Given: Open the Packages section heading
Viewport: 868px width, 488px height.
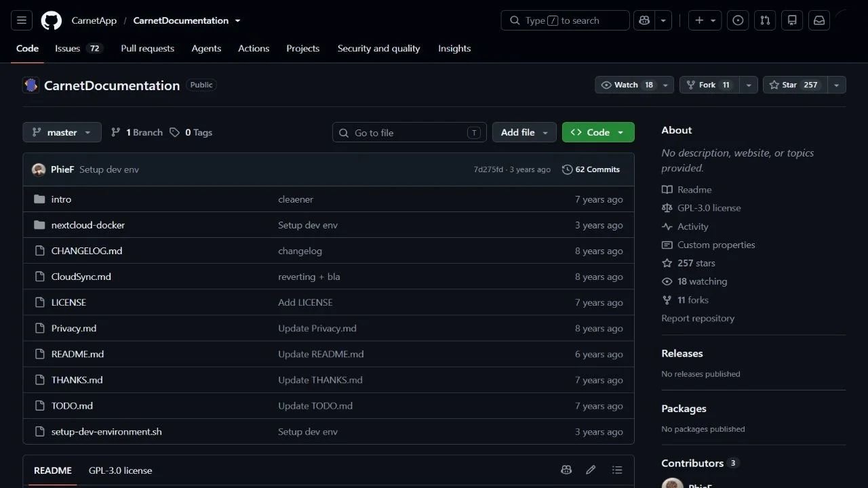Looking at the screenshot, I should (x=684, y=409).
